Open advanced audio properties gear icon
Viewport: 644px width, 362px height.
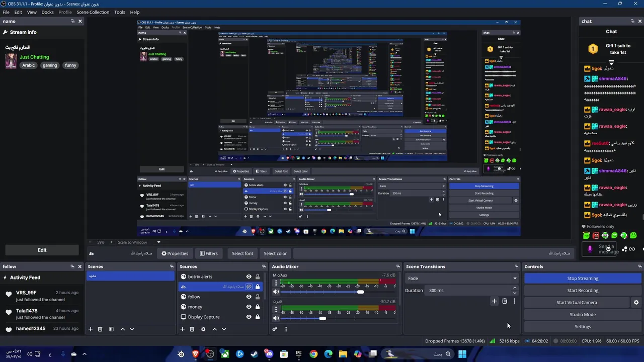275,329
